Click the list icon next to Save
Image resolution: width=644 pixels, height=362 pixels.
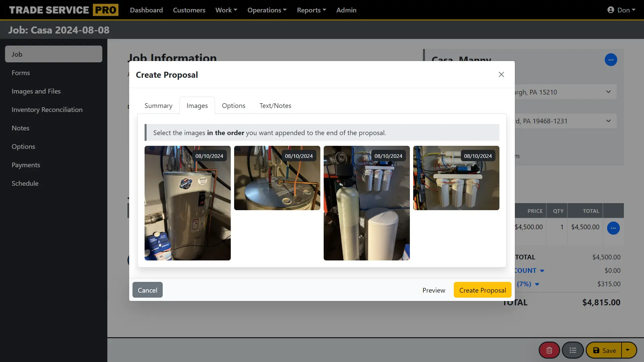tap(573, 350)
